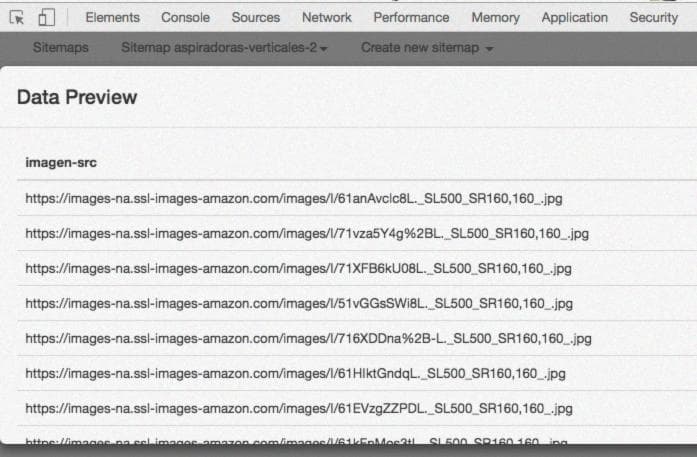This screenshot has height=457, width=697.
Task: Switch to the Console tab
Action: pos(185,17)
